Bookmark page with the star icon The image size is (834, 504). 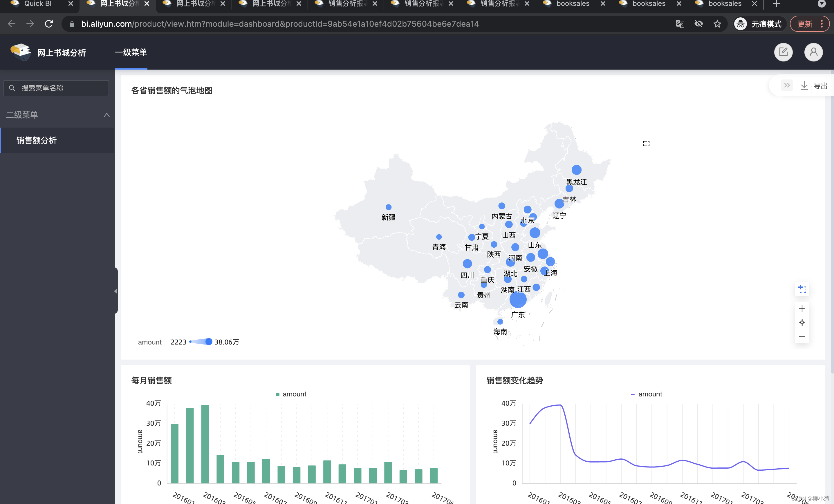click(x=717, y=24)
